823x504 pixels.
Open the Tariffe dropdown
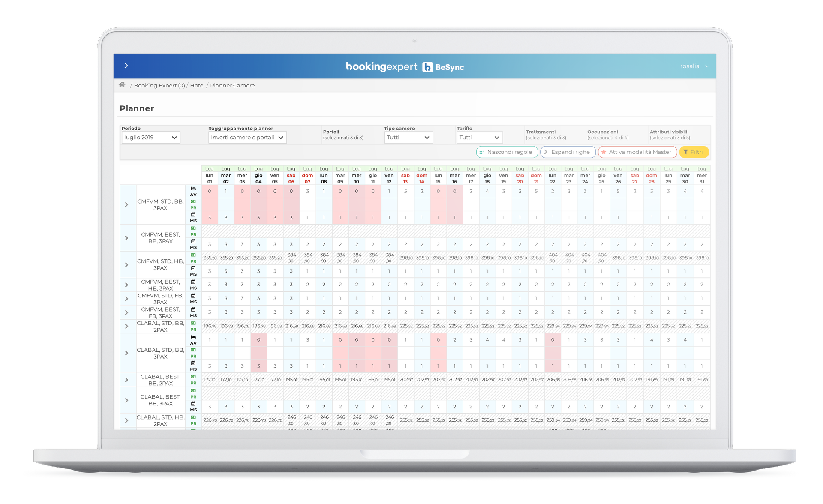(x=479, y=138)
